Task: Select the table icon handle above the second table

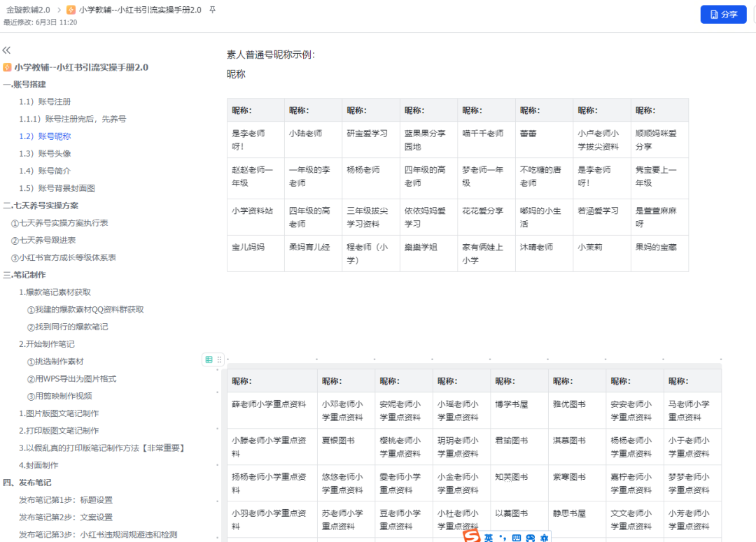Action: pyautogui.click(x=208, y=359)
